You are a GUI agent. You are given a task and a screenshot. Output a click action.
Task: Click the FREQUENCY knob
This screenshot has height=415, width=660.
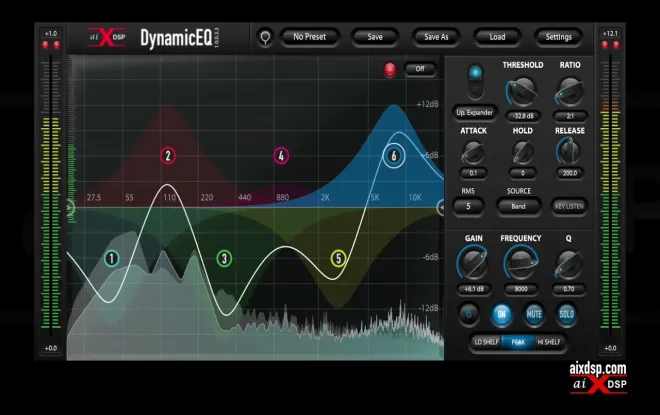[521, 263]
